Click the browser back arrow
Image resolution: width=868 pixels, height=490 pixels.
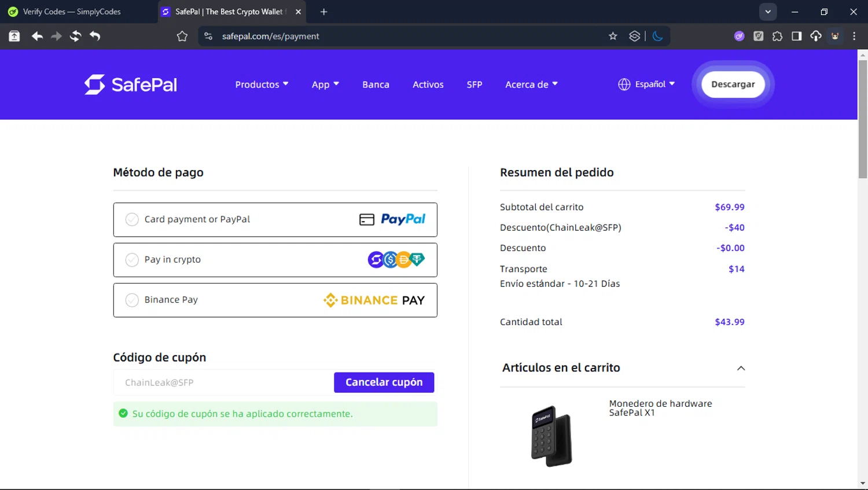(37, 36)
